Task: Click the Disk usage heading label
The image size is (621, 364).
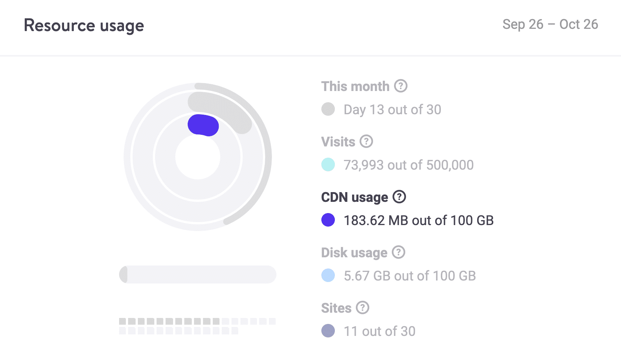Action: coord(354,253)
